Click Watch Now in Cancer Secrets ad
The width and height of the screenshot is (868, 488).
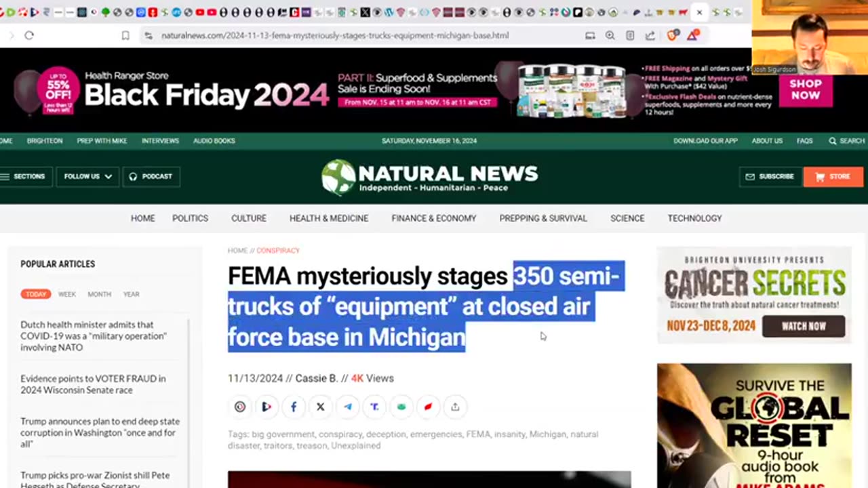(804, 326)
